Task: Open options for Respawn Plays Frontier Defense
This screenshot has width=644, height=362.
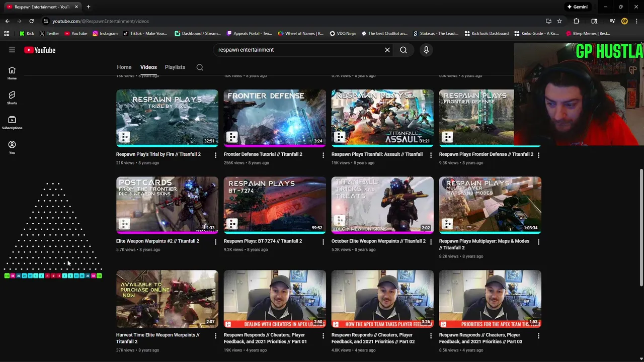Action: [538, 155]
